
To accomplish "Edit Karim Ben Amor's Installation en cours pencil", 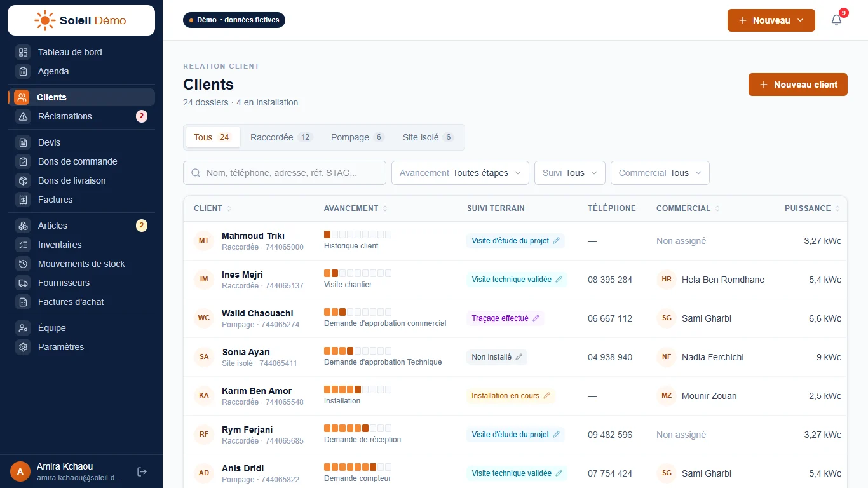I will tap(546, 396).
